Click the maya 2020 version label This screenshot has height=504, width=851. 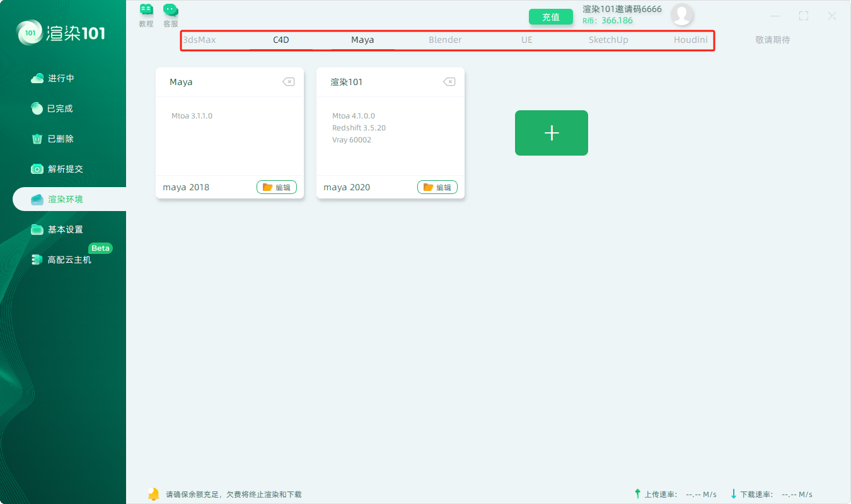coord(347,187)
